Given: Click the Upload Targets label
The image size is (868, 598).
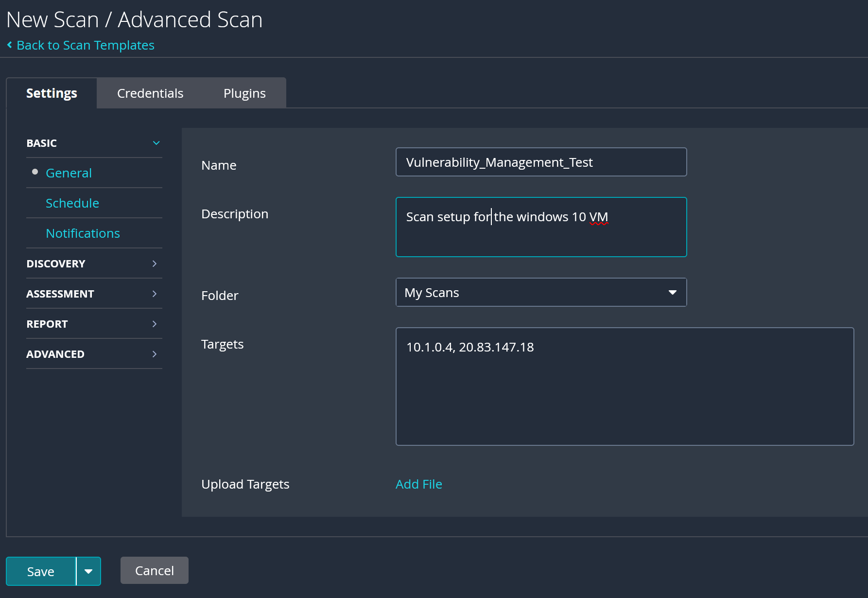Looking at the screenshot, I should (x=245, y=484).
